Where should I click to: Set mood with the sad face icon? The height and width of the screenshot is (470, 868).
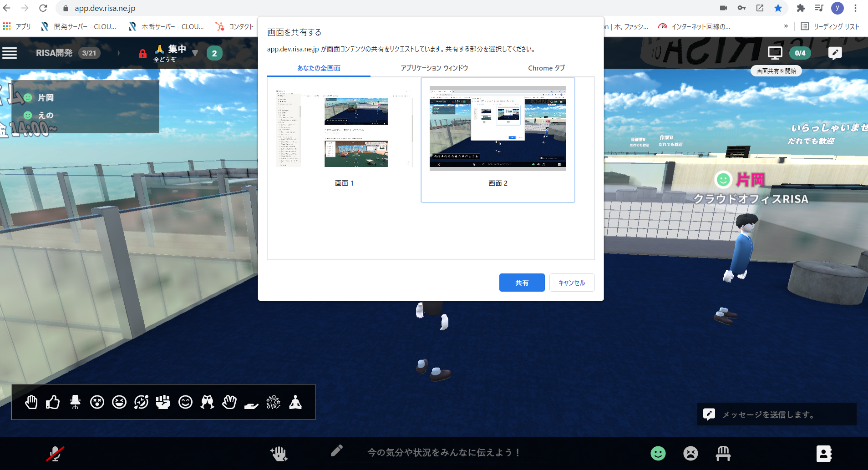pyautogui.click(x=690, y=454)
